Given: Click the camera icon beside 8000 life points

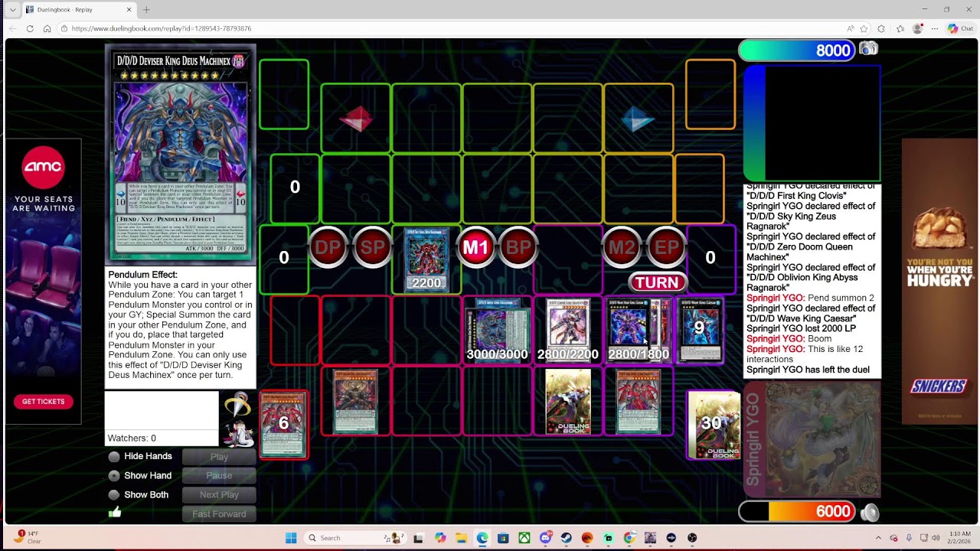Looking at the screenshot, I should coord(868,50).
